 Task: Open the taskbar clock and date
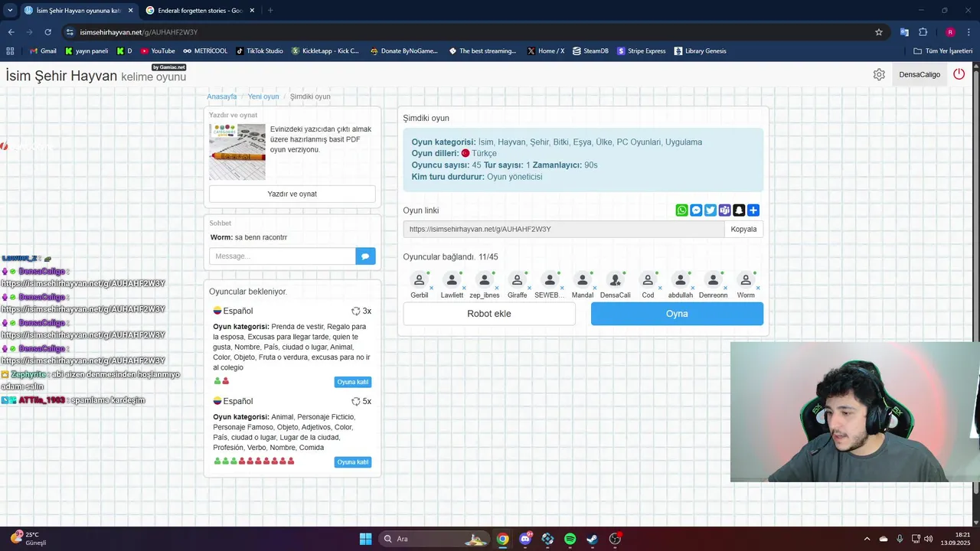pos(956,539)
